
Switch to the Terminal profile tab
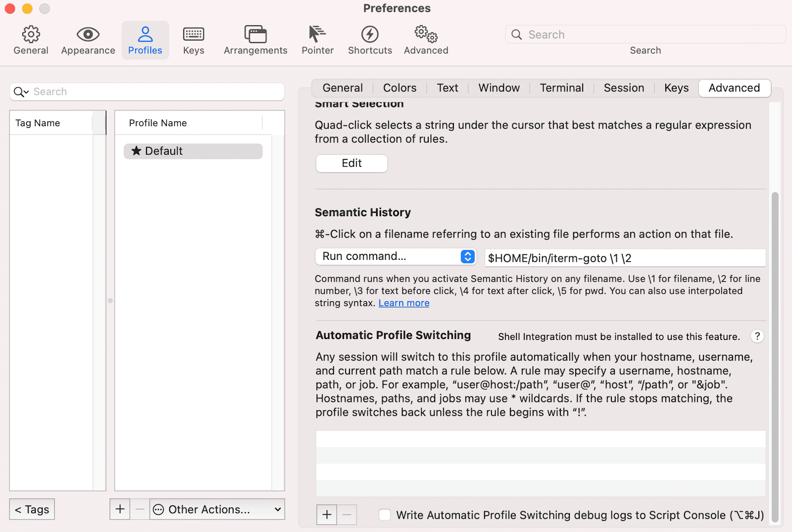point(561,88)
